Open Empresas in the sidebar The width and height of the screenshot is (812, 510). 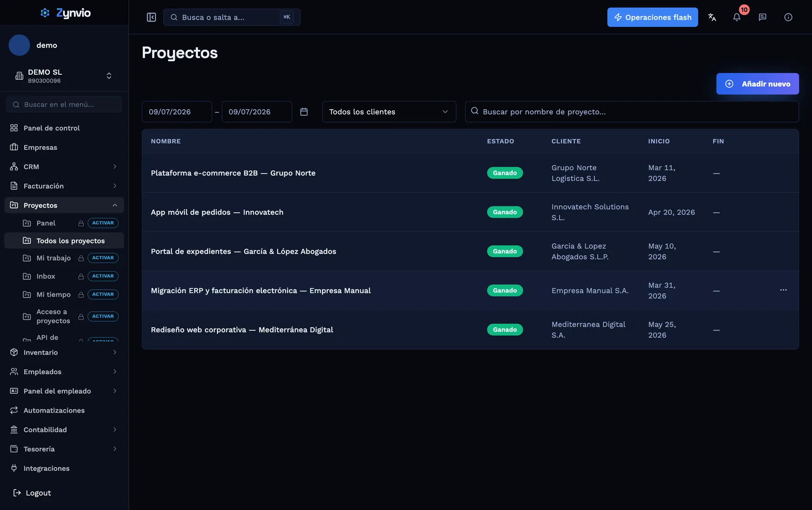pos(64,147)
